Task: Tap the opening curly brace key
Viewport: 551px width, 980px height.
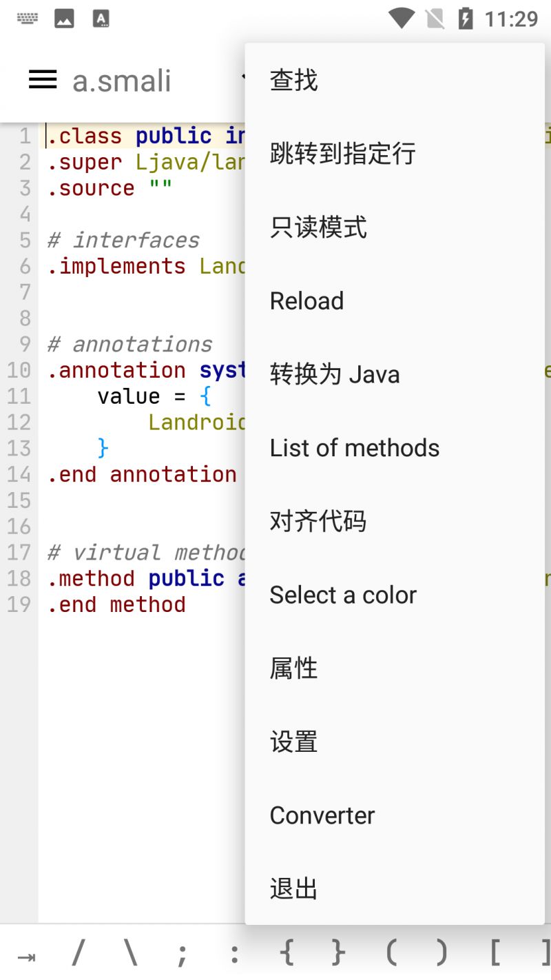Action: click(287, 954)
